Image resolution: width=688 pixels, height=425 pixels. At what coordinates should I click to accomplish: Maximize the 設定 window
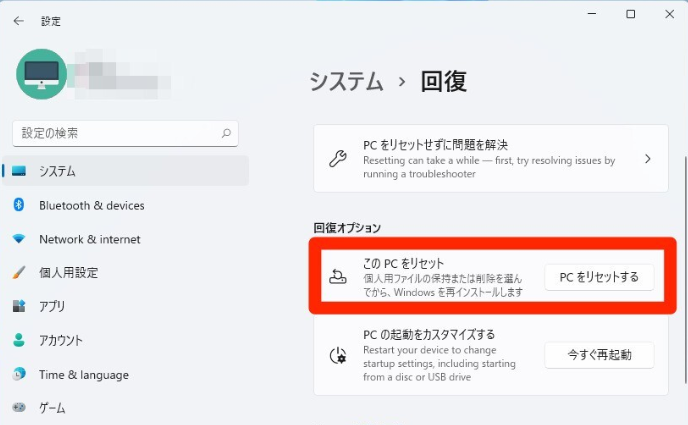pos(631,14)
